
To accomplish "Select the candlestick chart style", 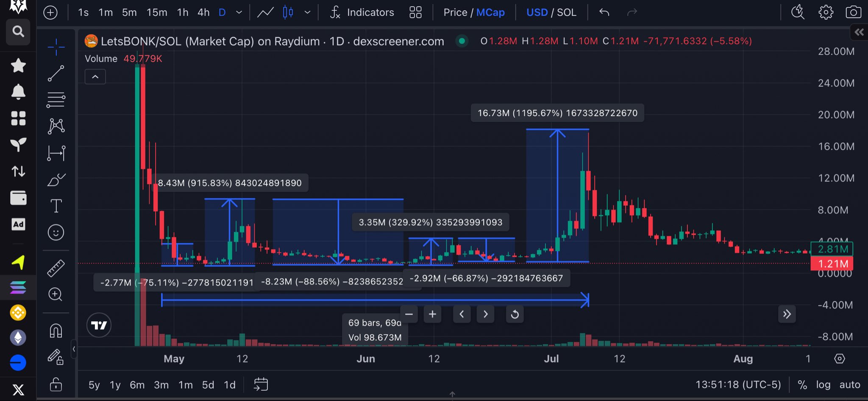I will point(288,12).
